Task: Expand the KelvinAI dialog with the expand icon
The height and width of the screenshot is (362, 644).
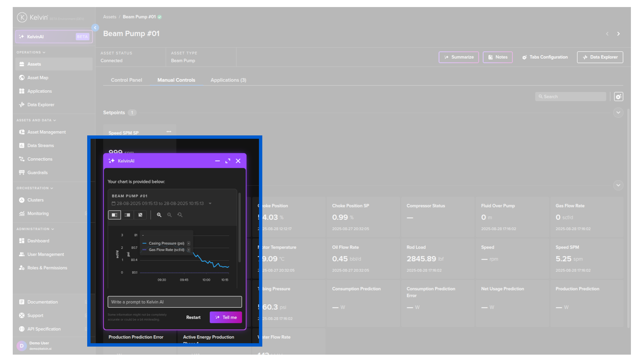Action: pos(228,161)
